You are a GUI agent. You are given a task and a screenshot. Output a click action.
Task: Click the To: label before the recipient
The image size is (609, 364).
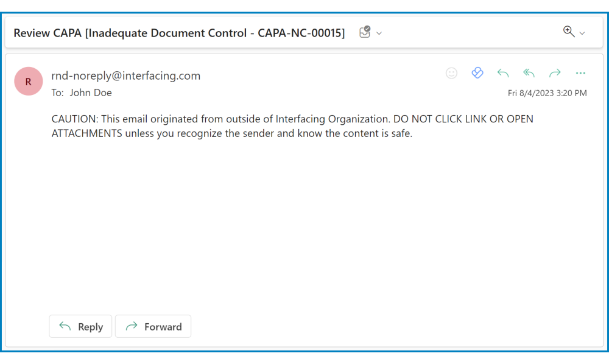pos(58,93)
